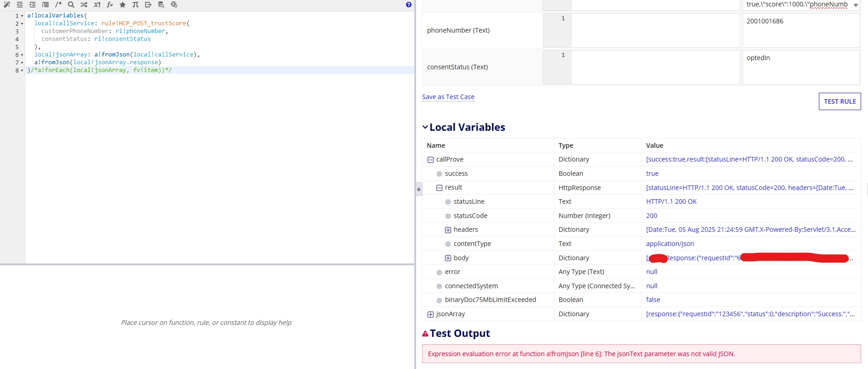Click the crossed-arrows replace icon
868x369 pixels.
[x=84, y=5]
